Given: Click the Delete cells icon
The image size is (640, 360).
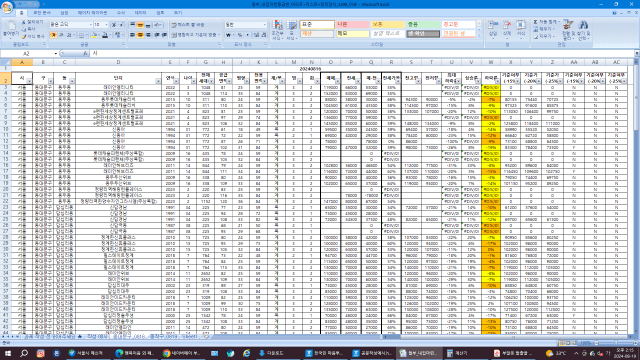Looking at the screenshot, I should coord(507,29).
